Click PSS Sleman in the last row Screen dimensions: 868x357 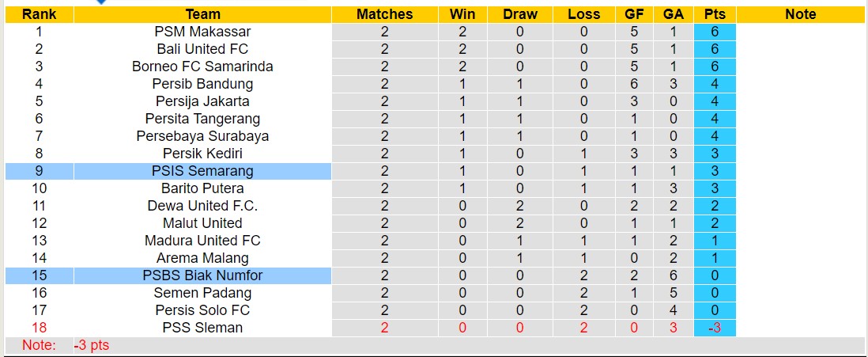[202, 328]
